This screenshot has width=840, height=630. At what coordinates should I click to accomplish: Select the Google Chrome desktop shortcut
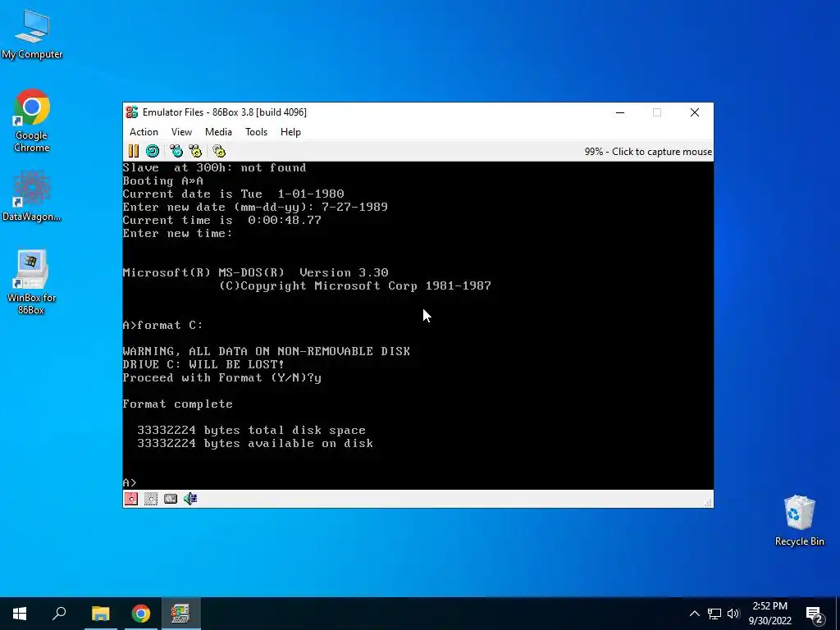click(x=32, y=121)
